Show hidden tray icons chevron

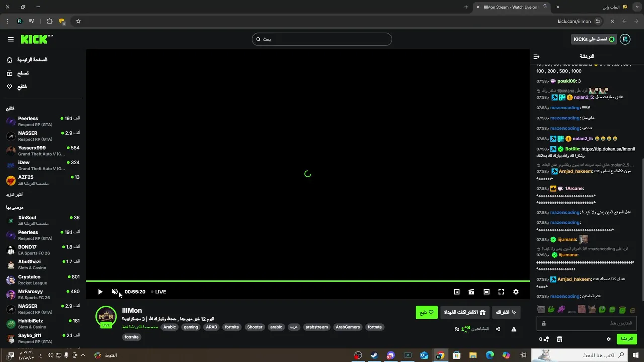(x=83, y=355)
